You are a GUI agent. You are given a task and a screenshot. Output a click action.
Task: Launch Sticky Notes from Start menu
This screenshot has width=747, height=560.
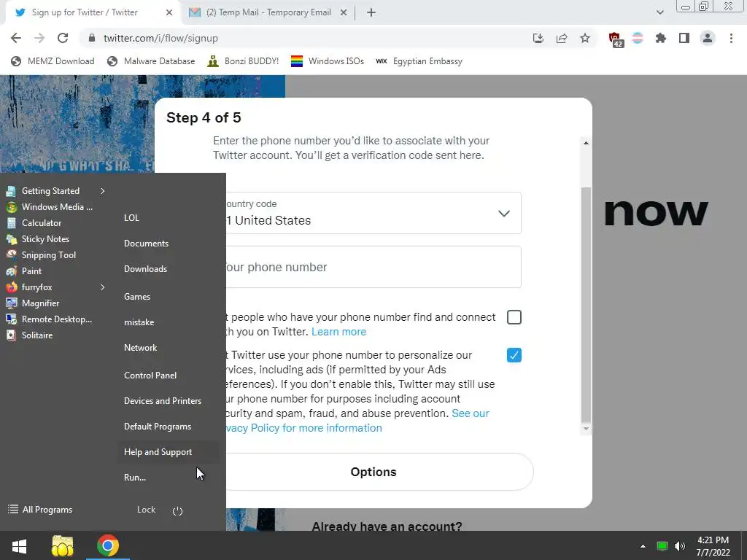click(x=38, y=239)
